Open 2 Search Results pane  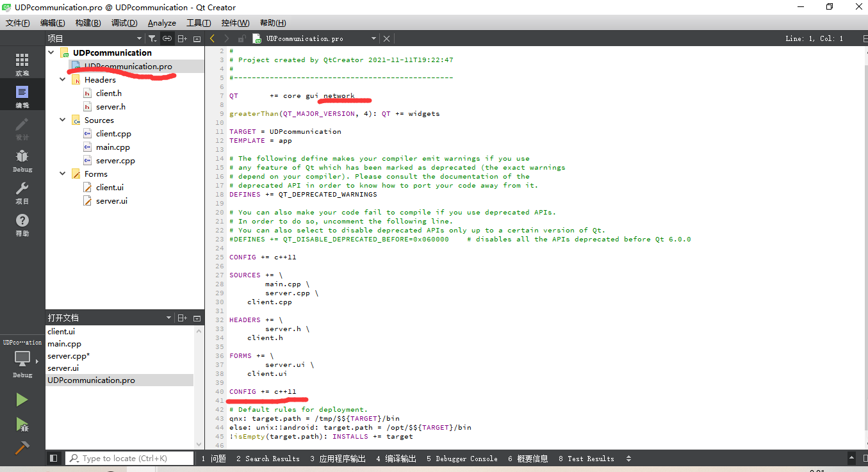pos(268,459)
